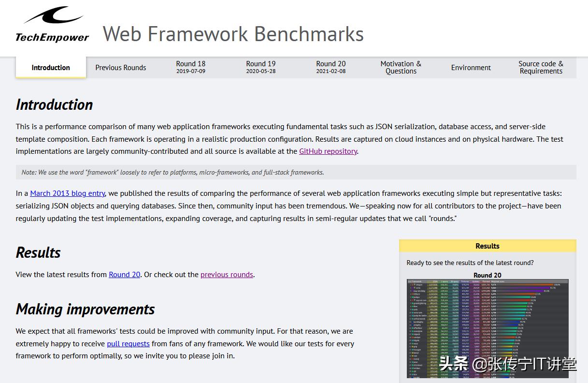The height and width of the screenshot is (383, 588).
Task: Select the Motivation & Questions tab
Action: (401, 67)
